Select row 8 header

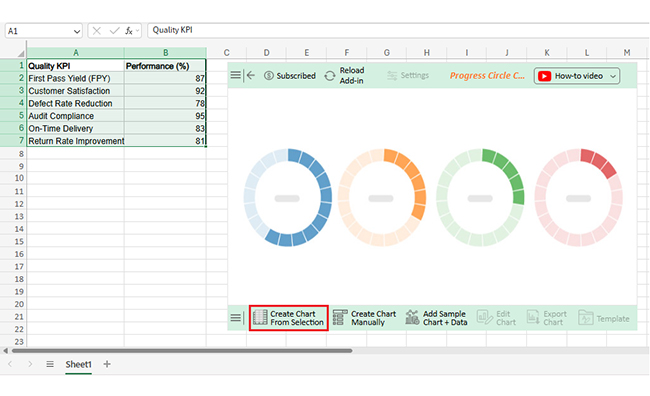click(x=13, y=154)
